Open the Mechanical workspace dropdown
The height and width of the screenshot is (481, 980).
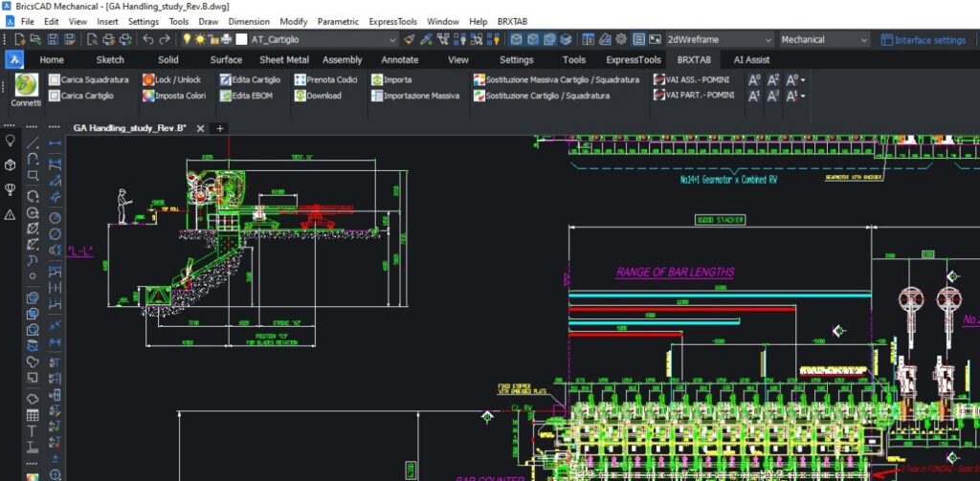click(863, 40)
